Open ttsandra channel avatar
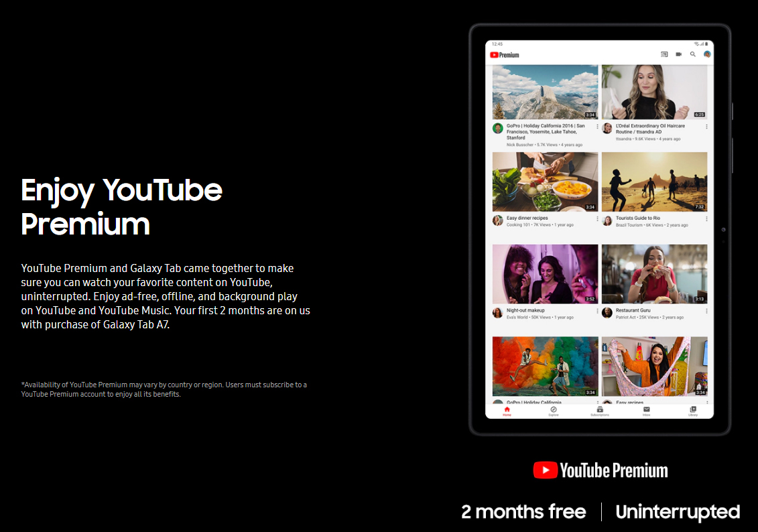The image size is (758, 532). pyautogui.click(x=607, y=128)
